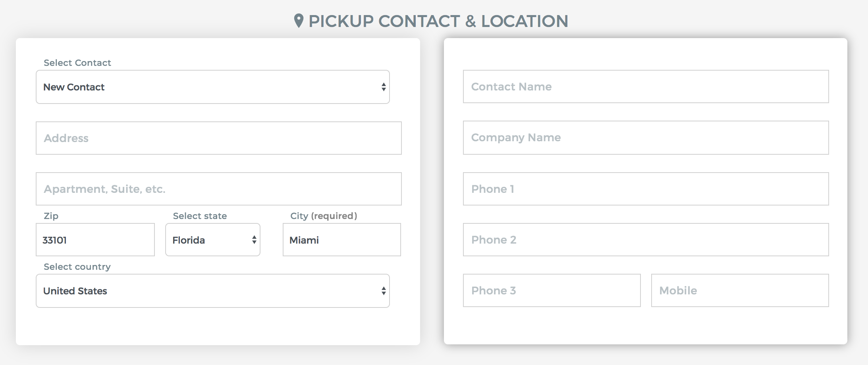Click the Company Name input

646,138
